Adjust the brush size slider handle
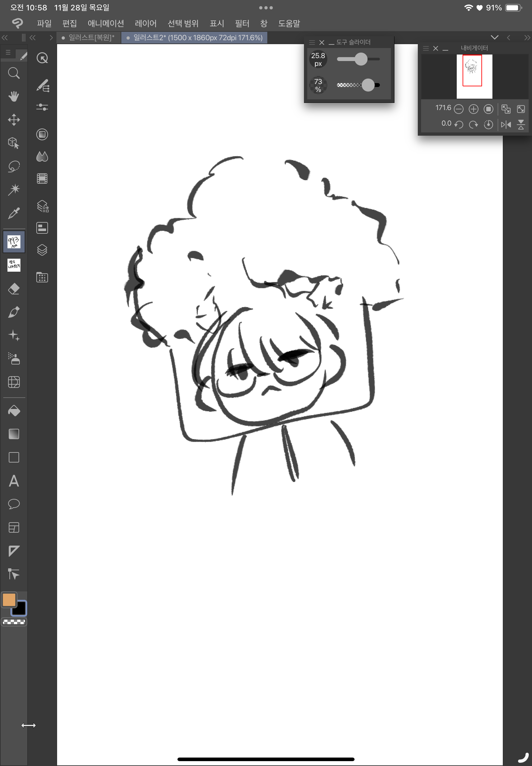 360,59
